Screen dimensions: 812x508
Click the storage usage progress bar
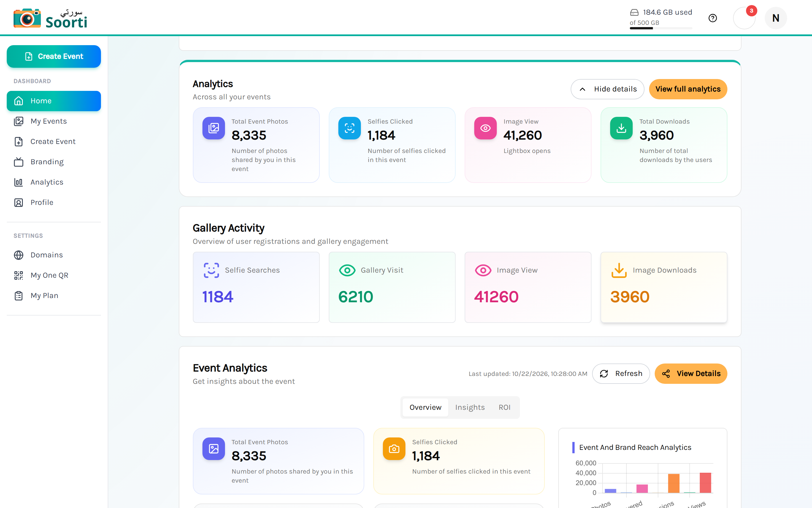(661, 28)
